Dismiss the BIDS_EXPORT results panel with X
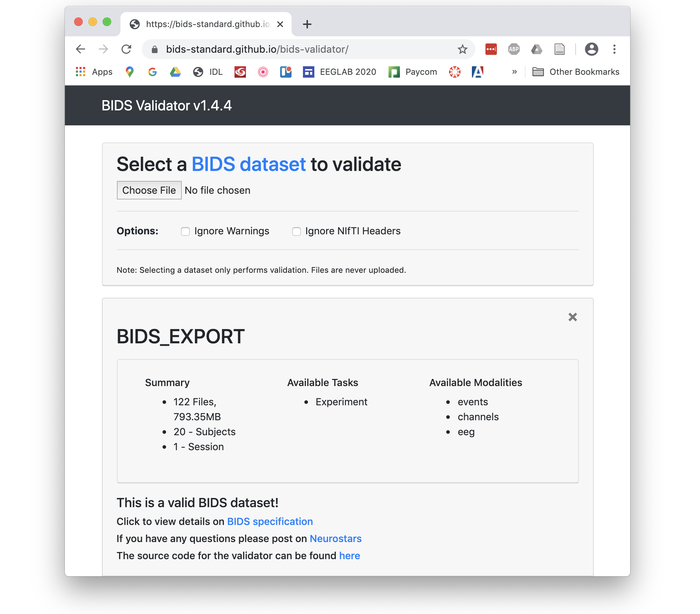Image resolution: width=700 pixels, height=614 pixels. point(572,317)
